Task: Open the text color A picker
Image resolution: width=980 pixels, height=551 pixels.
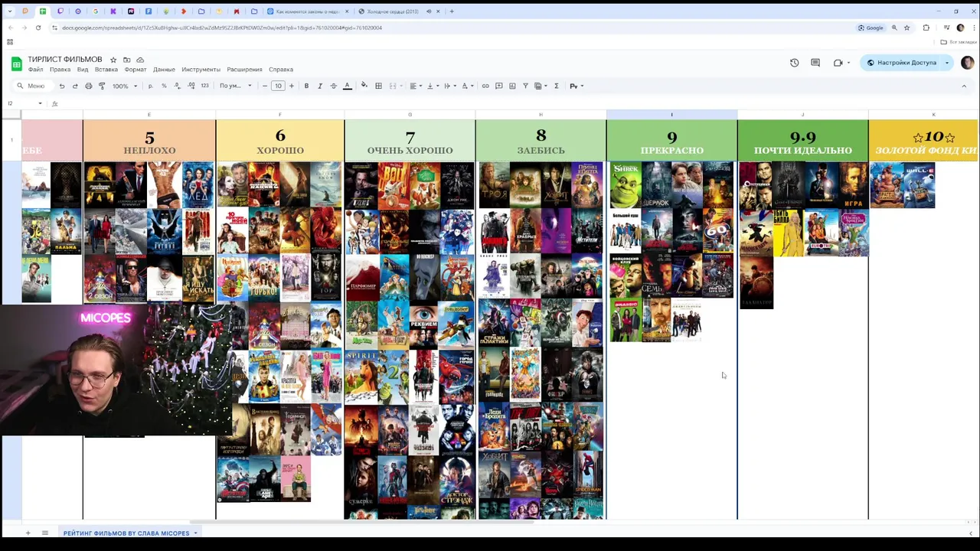Action: [347, 86]
